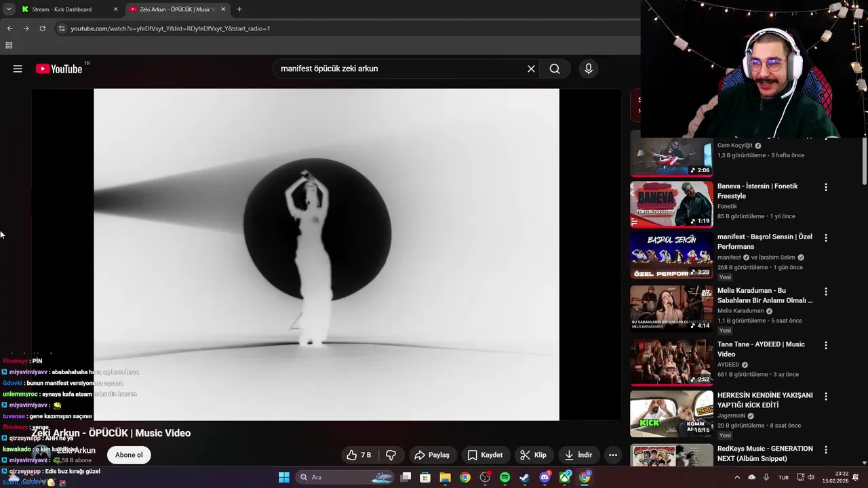Image resolution: width=868 pixels, height=488 pixels.
Task: Open options menu for Melis Karaduman video
Action: [825, 291]
